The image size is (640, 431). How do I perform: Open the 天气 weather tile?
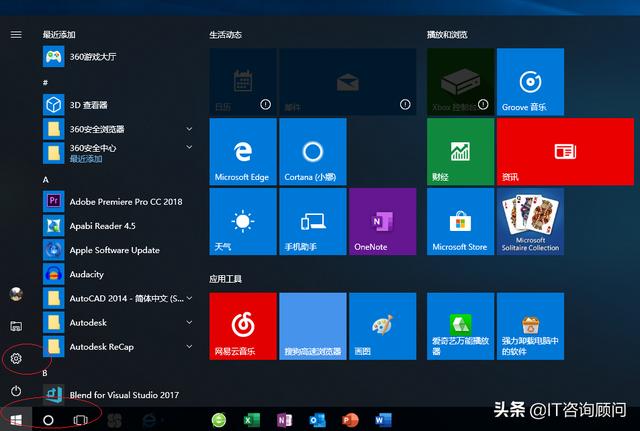(242, 221)
